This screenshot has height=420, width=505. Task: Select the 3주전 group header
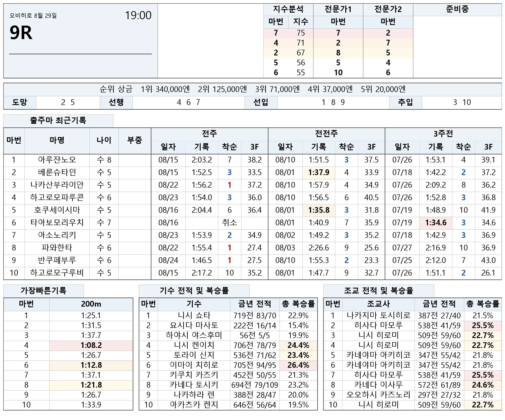443,134
